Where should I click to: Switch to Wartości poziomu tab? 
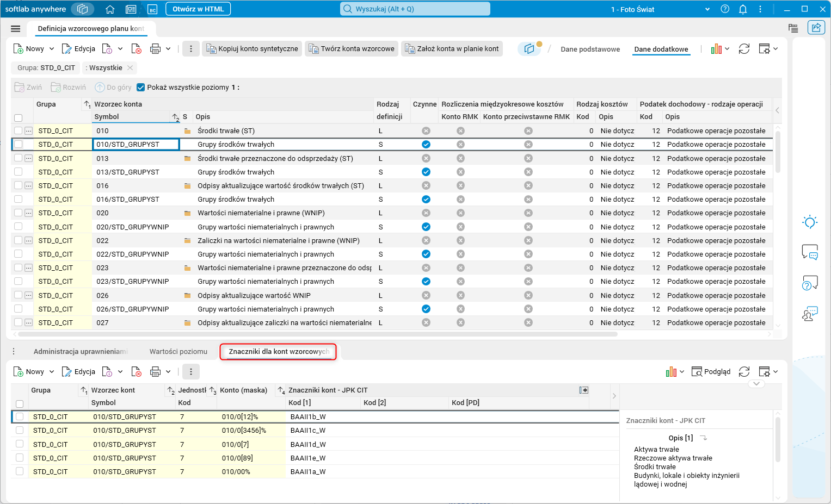(x=178, y=352)
